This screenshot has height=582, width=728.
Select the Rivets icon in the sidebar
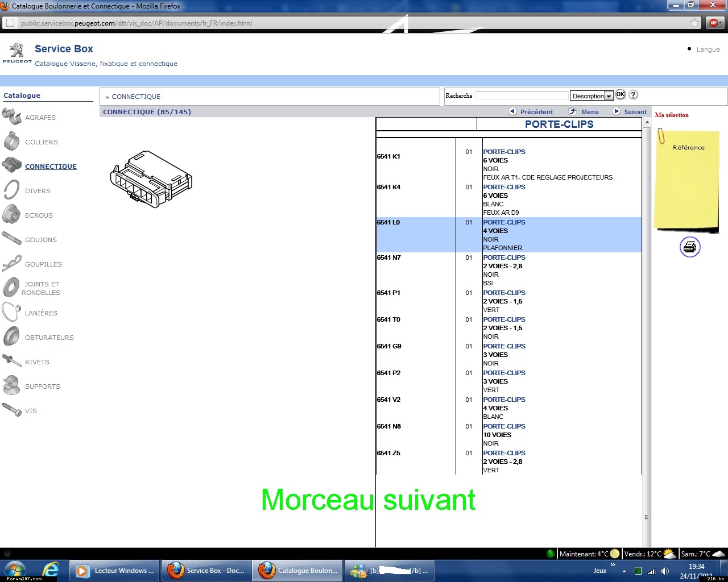pos(11,361)
